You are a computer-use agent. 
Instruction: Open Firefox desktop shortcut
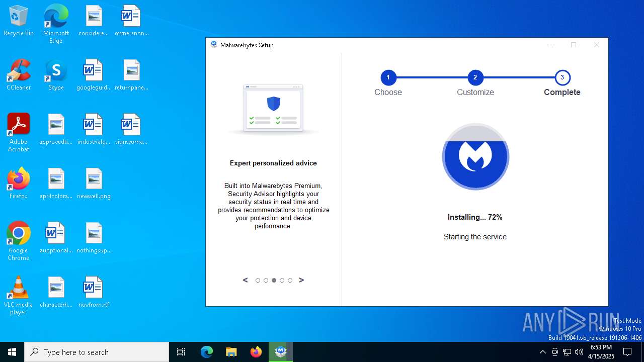click(x=19, y=184)
